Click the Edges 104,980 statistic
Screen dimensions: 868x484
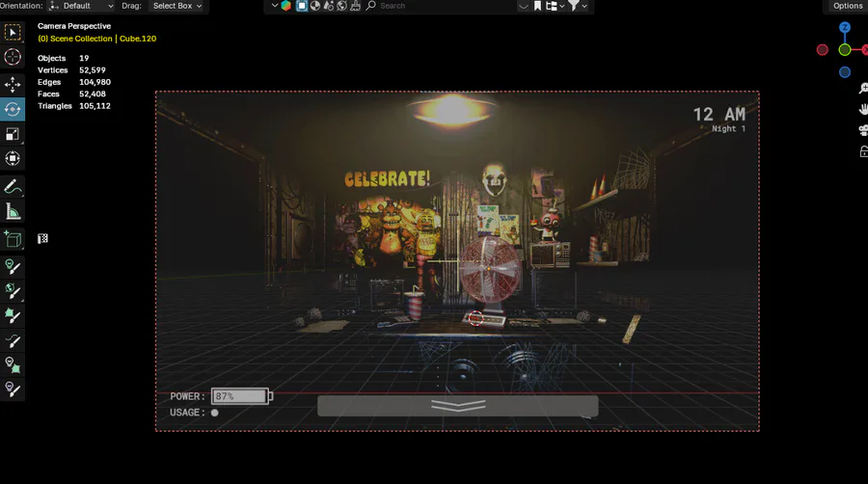74,82
